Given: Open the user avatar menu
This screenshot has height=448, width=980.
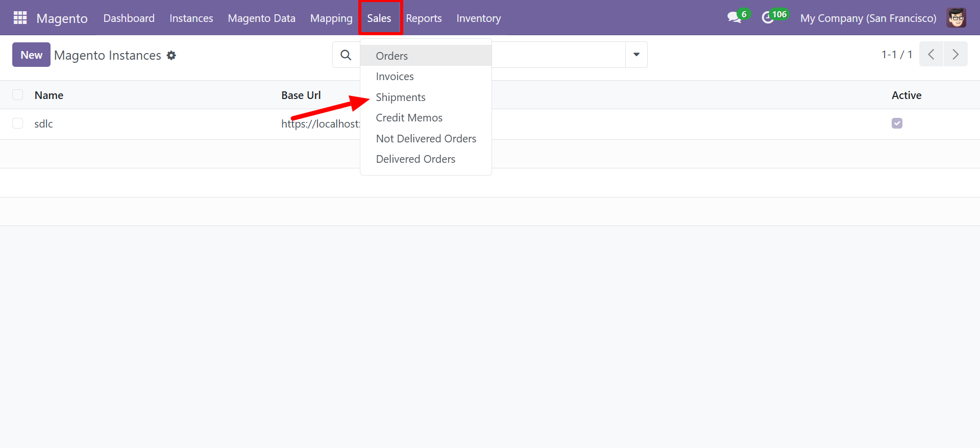Looking at the screenshot, I should click(956, 18).
